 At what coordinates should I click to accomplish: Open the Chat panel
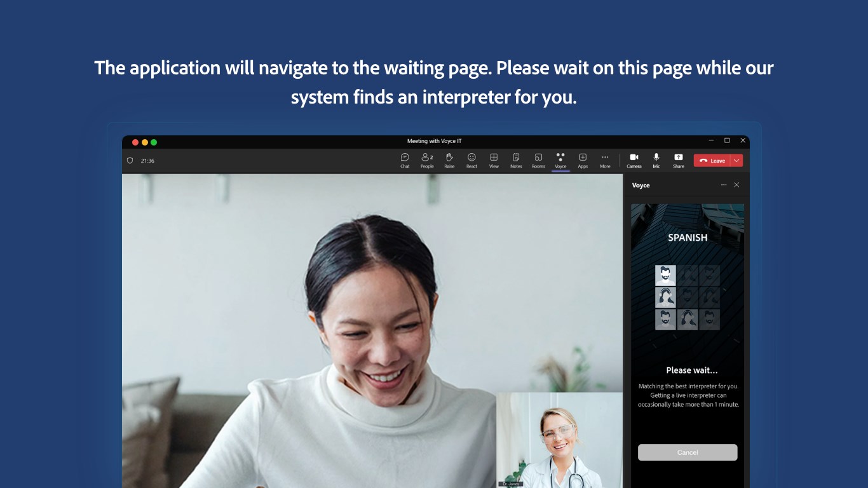coord(405,160)
